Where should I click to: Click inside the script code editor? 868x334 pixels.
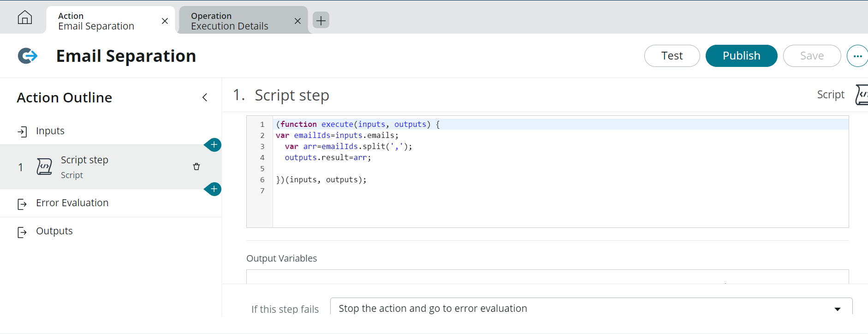tap(553, 203)
